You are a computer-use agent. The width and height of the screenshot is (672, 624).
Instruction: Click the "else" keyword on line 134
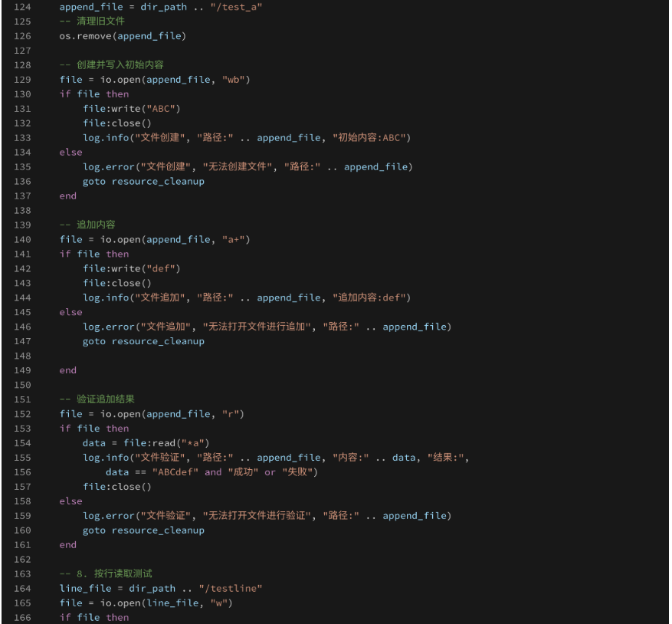(70, 153)
